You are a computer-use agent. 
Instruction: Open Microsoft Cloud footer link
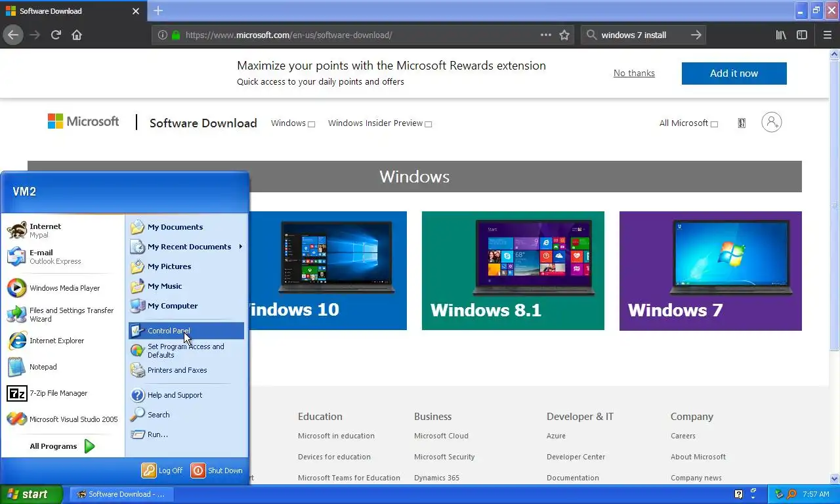click(441, 436)
